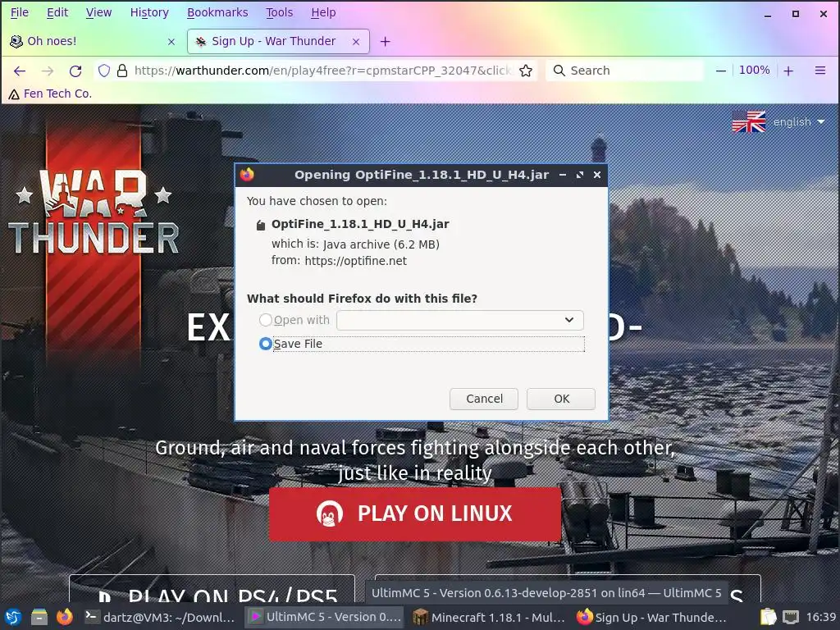The width and height of the screenshot is (840, 630).
Task: Click the OptiFine_1.18.1_HD_U_H4.jar filename text
Action: tap(361, 225)
